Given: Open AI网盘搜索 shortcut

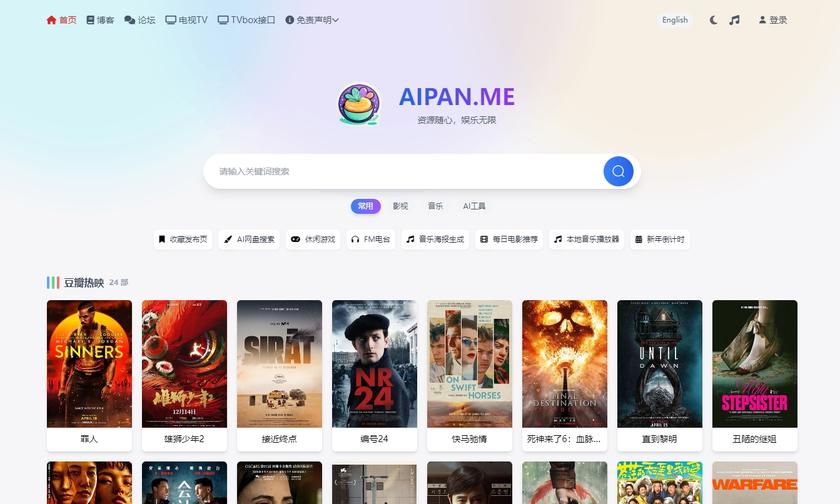Looking at the screenshot, I should point(249,239).
